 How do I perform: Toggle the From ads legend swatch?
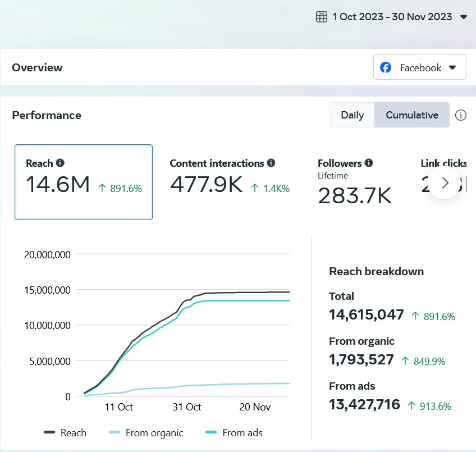click(x=211, y=433)
